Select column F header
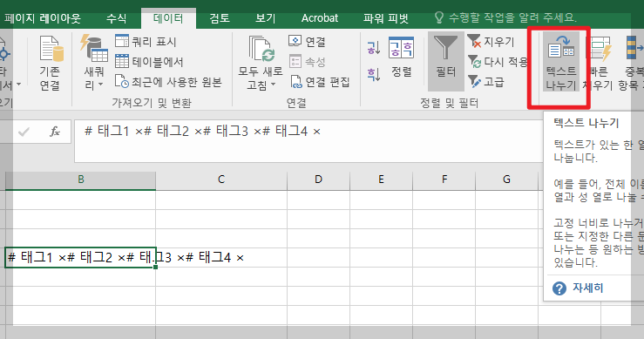Screen dimensions: 644x339 [x=444, y=180]
